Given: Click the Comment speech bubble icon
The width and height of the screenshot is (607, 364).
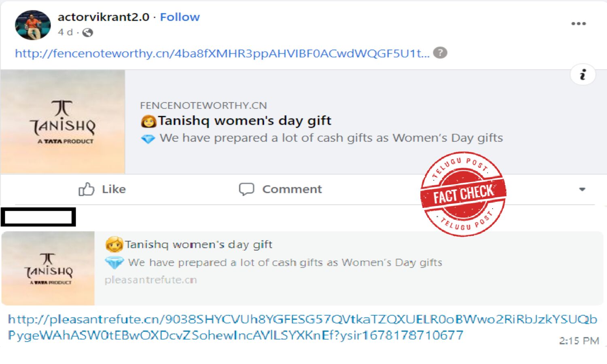Looking at the screenshot, I should (x=246, y=189).
